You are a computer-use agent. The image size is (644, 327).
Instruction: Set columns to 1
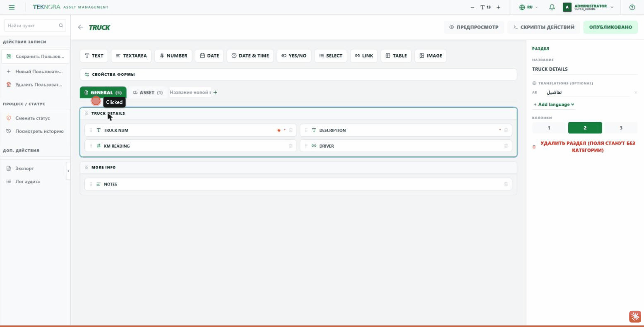(x=549, y=128)
